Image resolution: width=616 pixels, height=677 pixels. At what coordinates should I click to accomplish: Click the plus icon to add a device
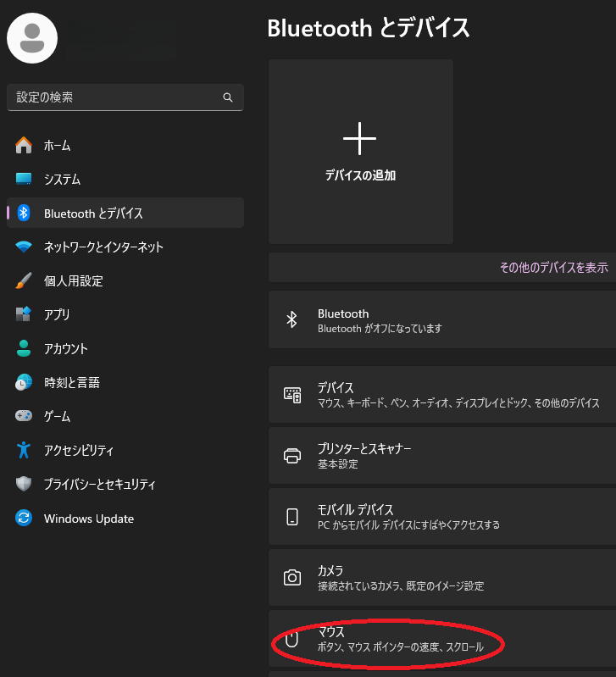[359, 138]
